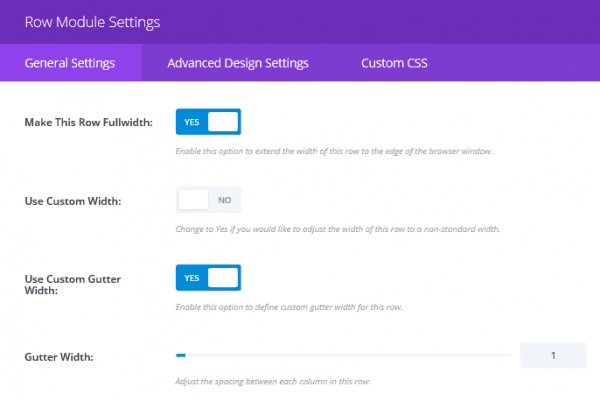
Task: Switch to the General Settings tab
Action: [x=70, y=63]
